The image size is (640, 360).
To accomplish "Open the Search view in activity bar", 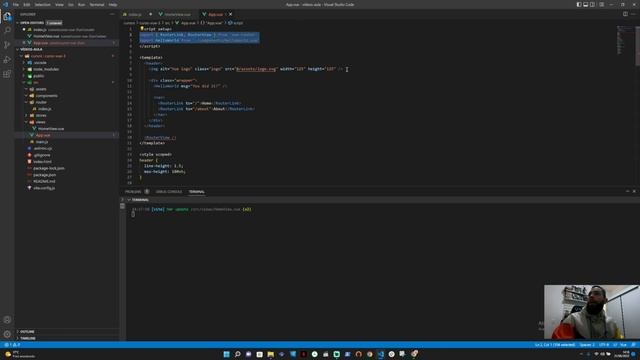I will click(x=7, y=30).
